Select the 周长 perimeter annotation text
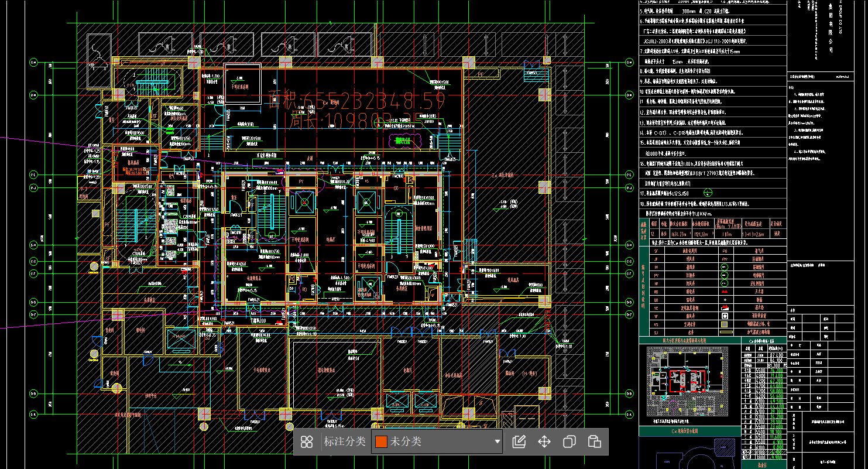The width and height of the screenshot is (868, 469). [x=355, y=121]
